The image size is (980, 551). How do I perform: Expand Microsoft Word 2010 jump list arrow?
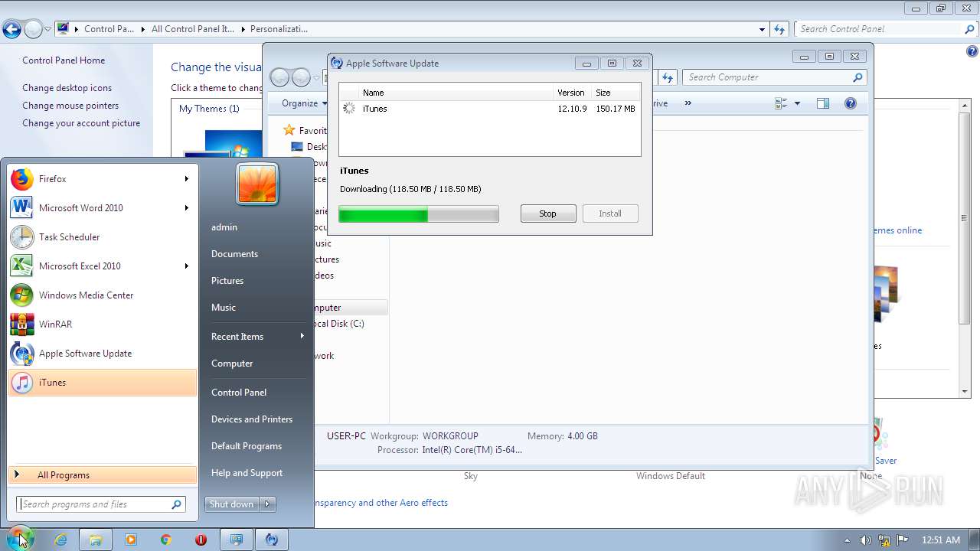[x=186, y=208]
